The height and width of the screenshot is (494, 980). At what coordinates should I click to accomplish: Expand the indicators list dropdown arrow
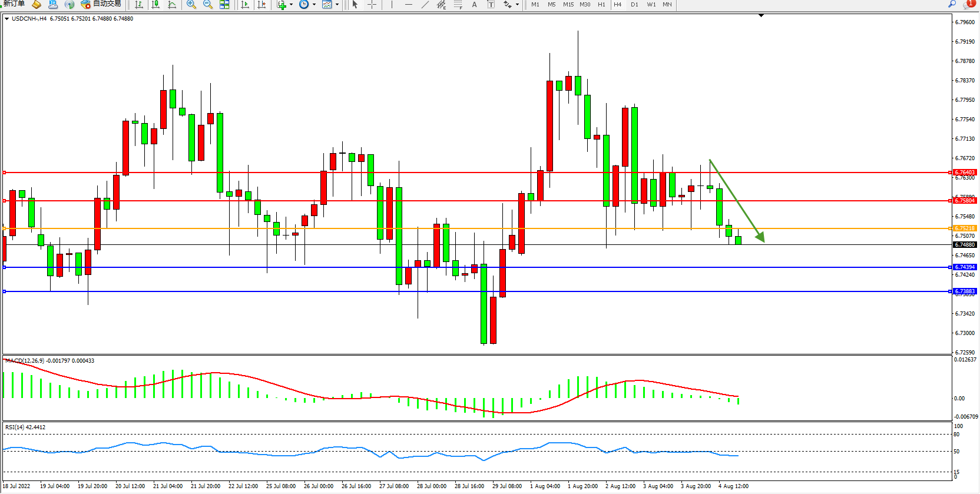291,5
